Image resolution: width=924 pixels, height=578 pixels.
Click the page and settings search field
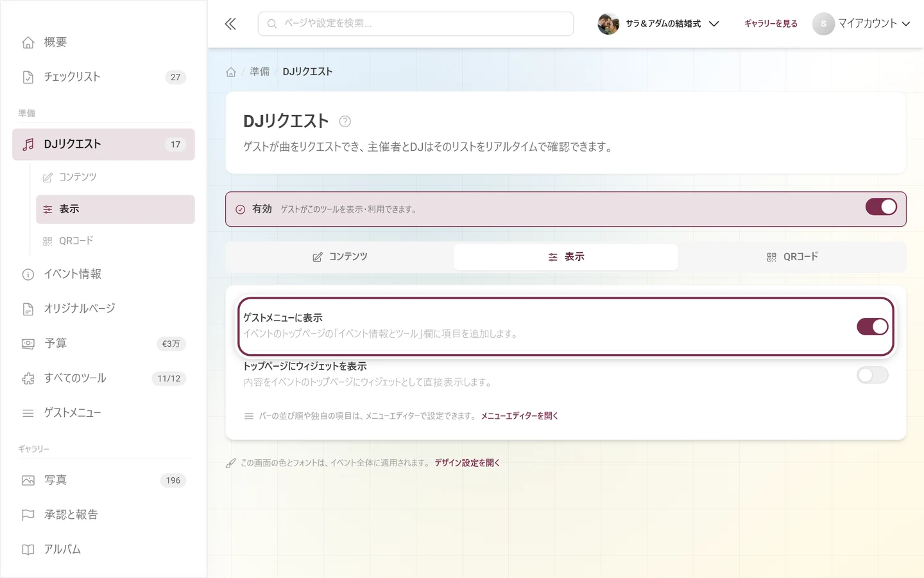(416, 24)
